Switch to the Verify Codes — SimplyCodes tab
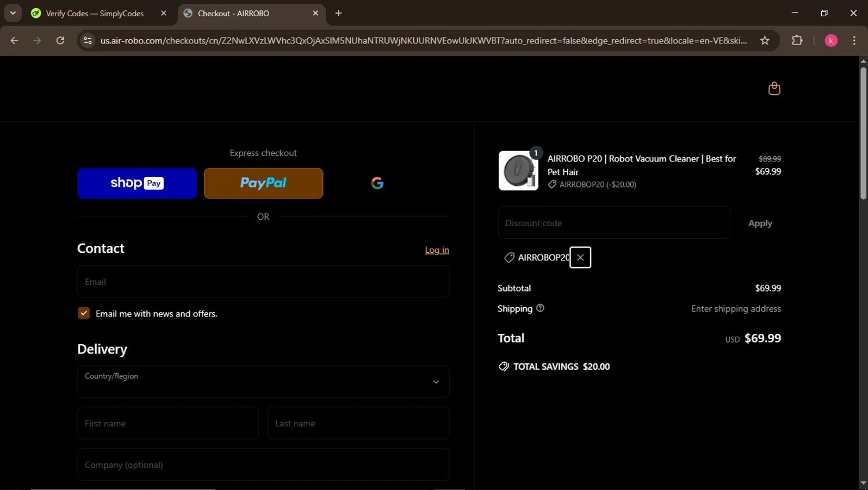Image resolution: width=868 pixels, height=490 pixels. [x=95, y=13]
